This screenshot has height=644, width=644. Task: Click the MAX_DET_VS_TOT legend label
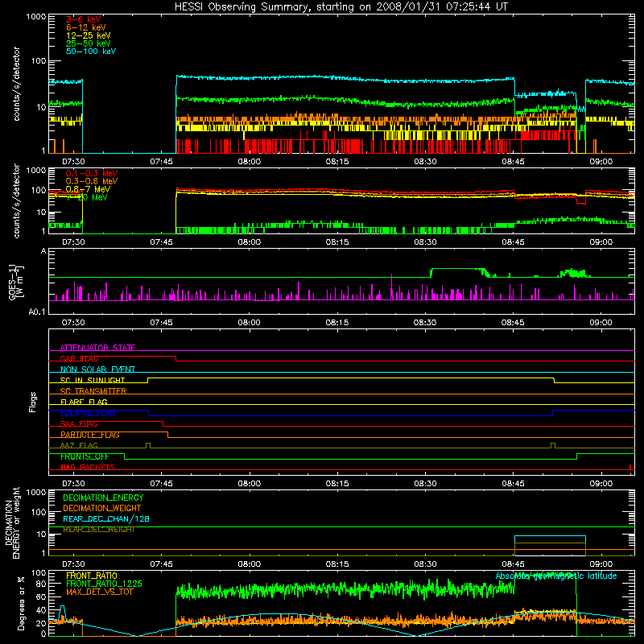(100, 592)
